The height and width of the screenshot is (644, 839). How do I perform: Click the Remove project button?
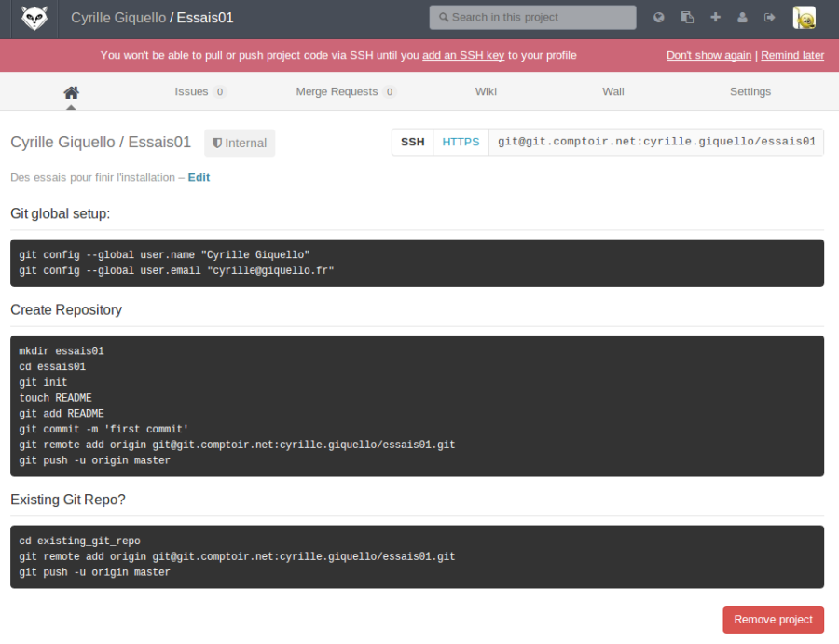pyautogui.click(x=773, y=619)
